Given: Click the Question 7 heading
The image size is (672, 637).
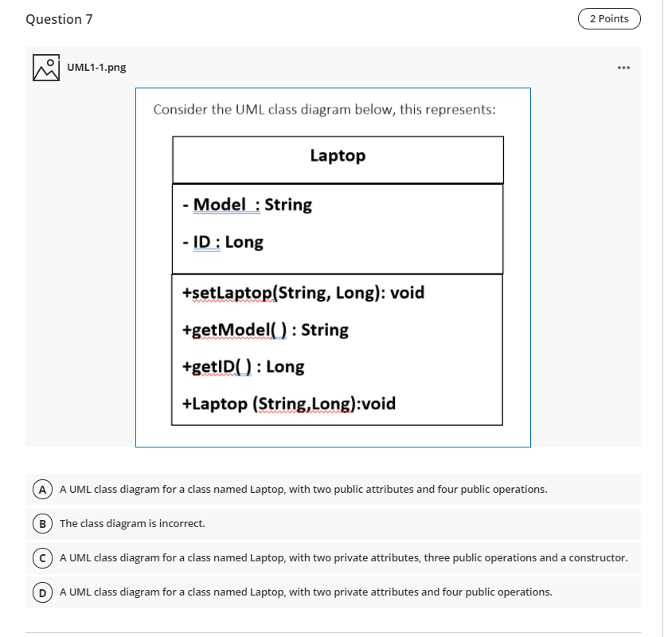Looking at the screenshot, I should coord(60,19).
